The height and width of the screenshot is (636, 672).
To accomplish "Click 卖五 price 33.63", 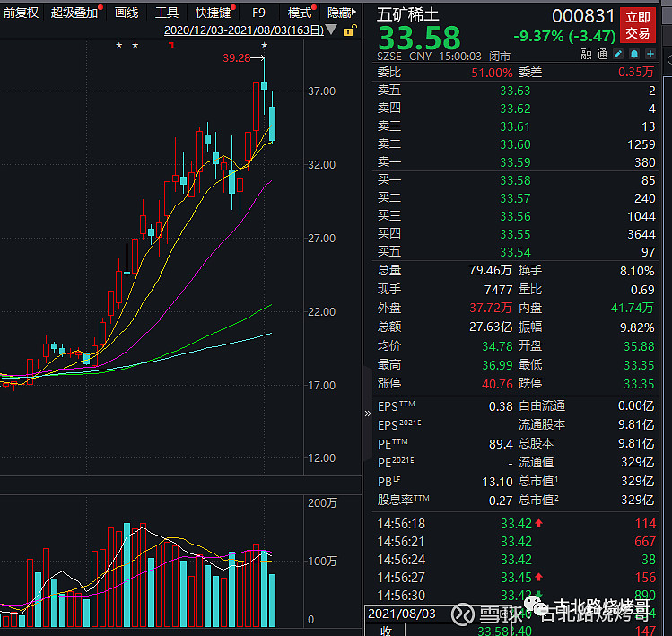I will pos(515,91).
